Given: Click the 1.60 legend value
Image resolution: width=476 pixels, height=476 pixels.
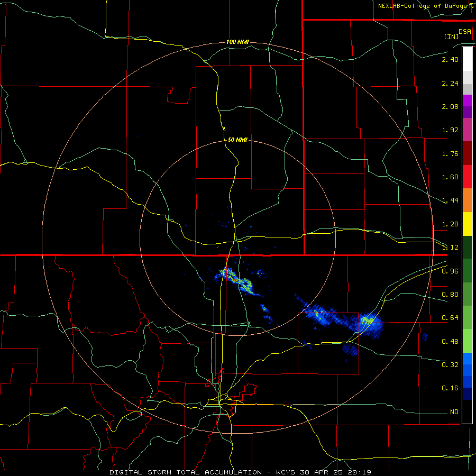Looking at the screenshot, I should point(450,177).
